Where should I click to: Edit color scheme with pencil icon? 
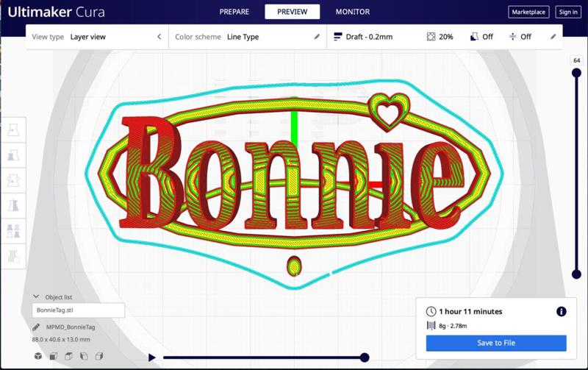point(317,36)
